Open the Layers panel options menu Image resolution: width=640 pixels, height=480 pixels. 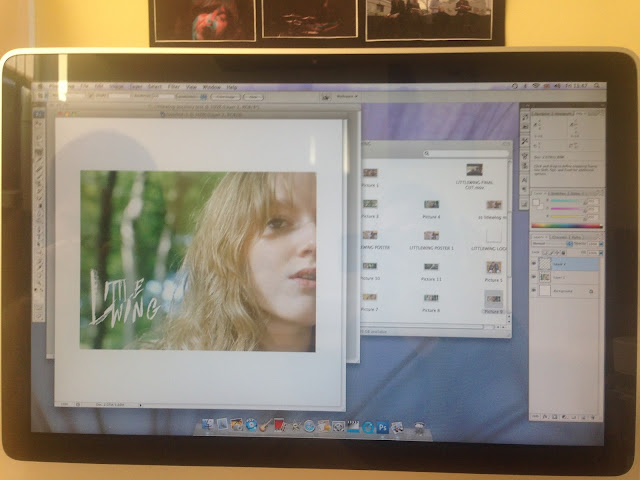pos(599,237)
